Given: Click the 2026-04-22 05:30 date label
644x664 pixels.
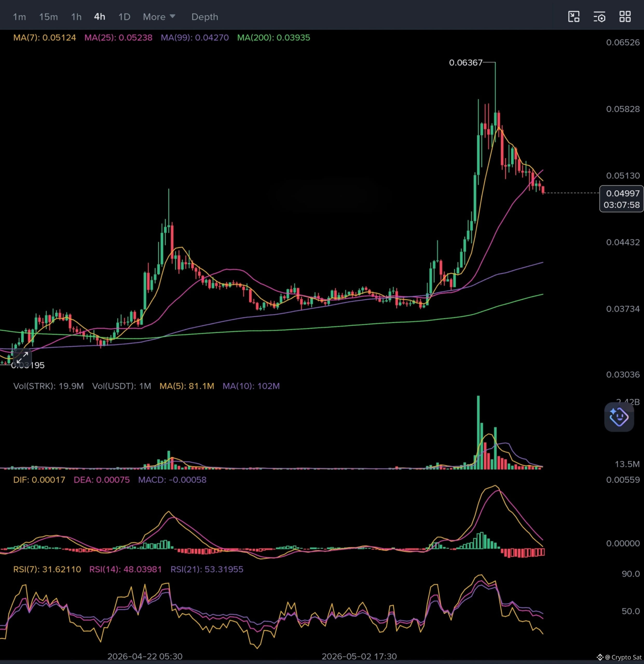Looking at the screenshot, I should (145, 656).
